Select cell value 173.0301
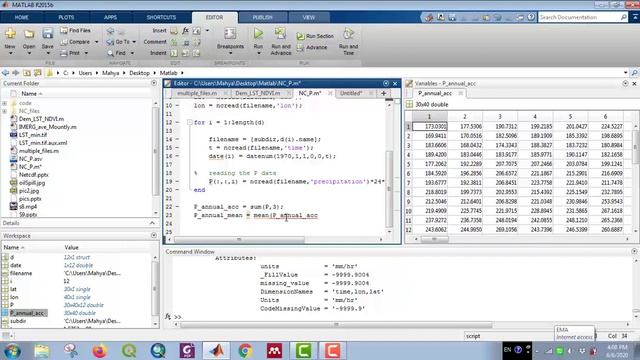This screenshot has width=640, height=360. [x=430, y=127]
